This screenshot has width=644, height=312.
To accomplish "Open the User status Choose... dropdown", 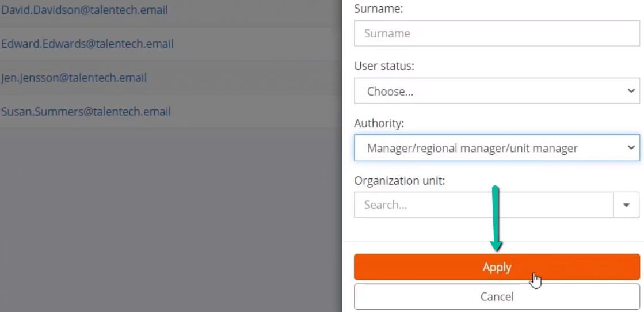I will [x=497, y=91].
